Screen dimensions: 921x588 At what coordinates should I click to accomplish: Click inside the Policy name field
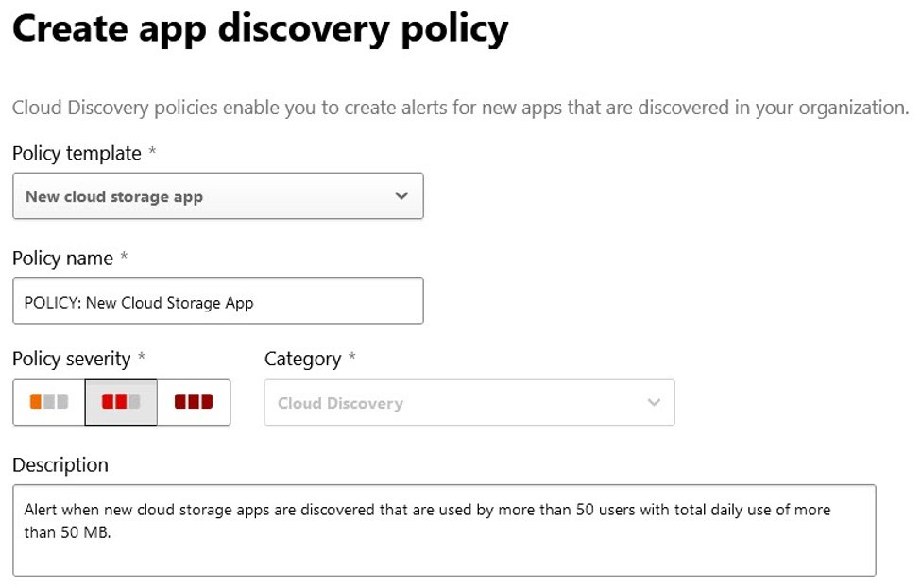217,300
